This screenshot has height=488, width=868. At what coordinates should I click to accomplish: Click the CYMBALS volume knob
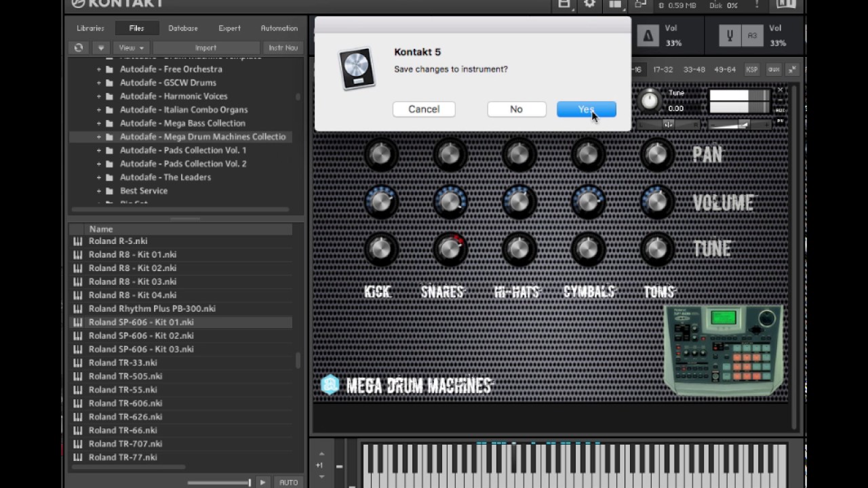tap(588, 202)
